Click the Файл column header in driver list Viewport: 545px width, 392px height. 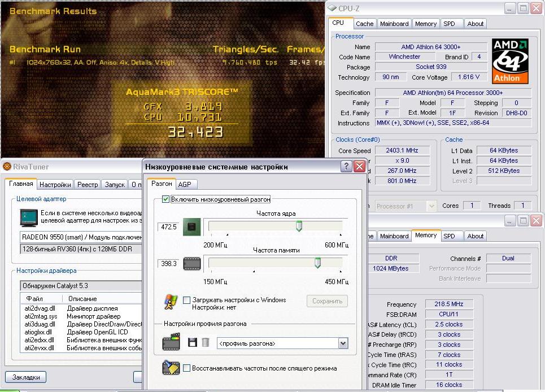(41, 298)
